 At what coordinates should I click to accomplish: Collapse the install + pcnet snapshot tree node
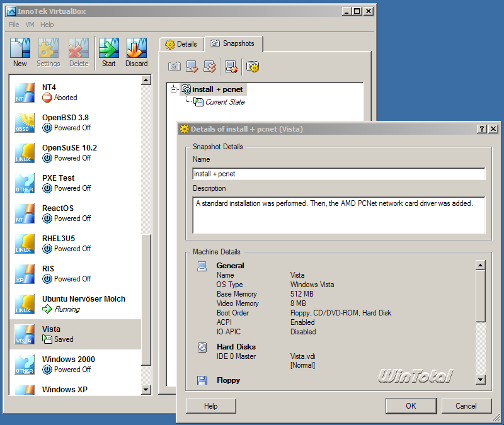174,89
